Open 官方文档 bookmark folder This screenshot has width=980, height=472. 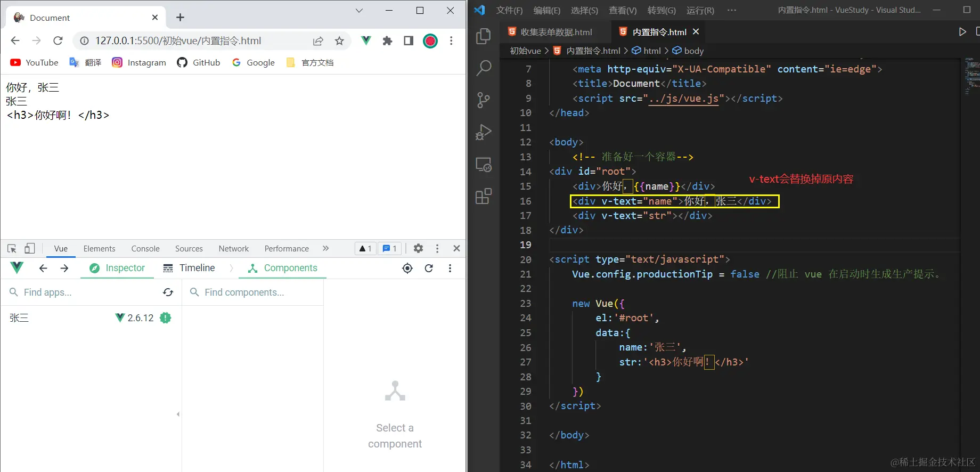tap(310, 62)
